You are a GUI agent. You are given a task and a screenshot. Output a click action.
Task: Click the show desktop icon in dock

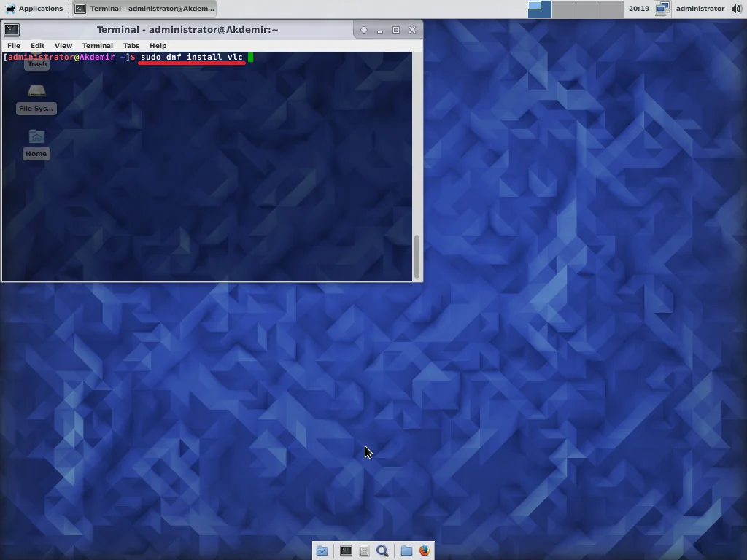[x=322, y=551]
